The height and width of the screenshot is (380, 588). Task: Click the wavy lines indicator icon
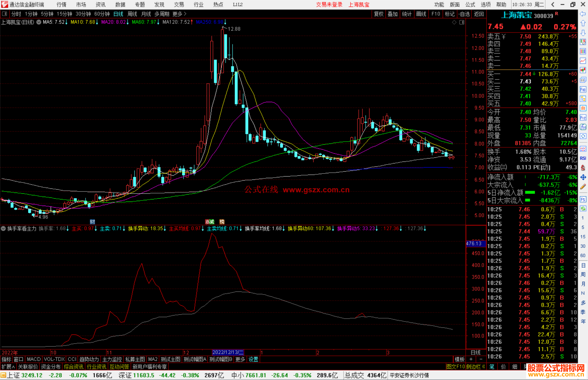pos(583,149)
